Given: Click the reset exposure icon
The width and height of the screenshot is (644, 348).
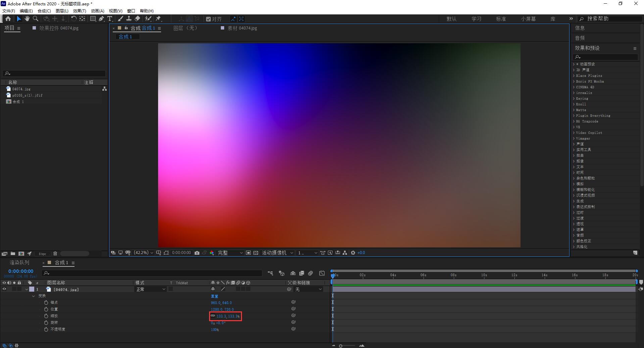Looking at the screenshot, I should [x=353, y=253].
